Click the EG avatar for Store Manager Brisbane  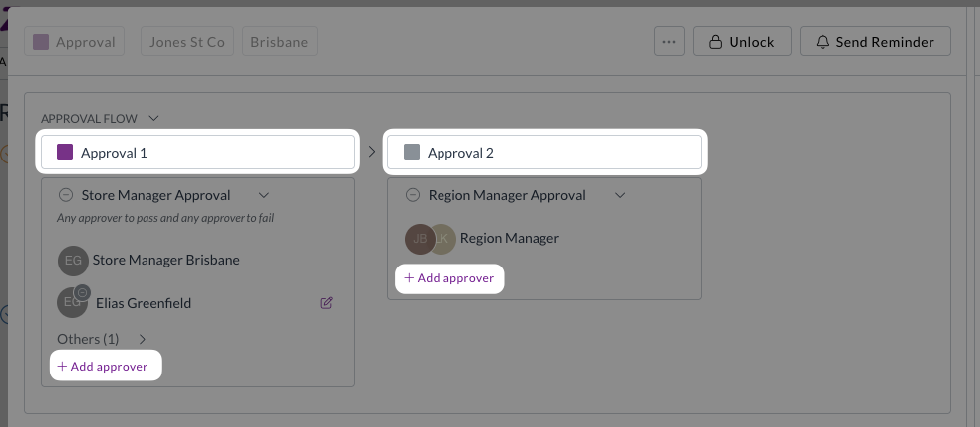(73, 261)
